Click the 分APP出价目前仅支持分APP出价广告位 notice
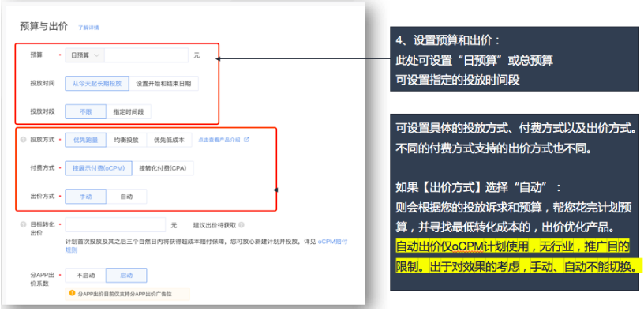 [x=127, y=293]
